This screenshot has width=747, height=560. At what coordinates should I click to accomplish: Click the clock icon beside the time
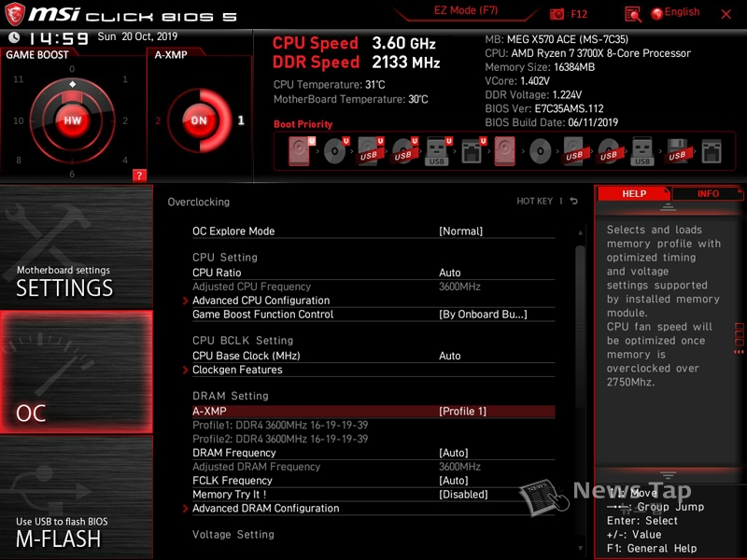pos(14,37)
